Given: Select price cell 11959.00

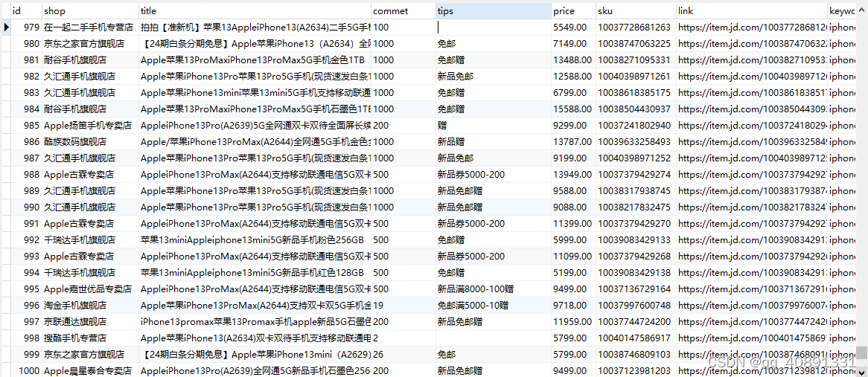Looking at the screenshot, I should (573, 322).
